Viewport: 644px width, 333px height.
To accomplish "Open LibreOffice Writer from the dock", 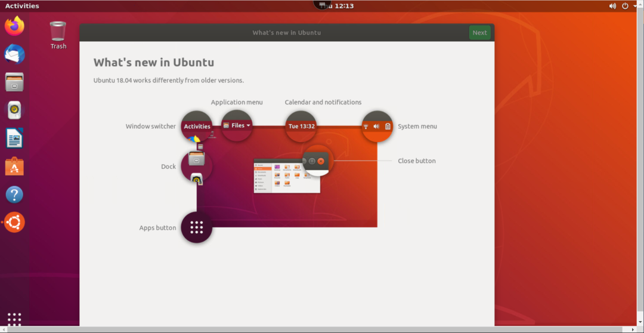I will click(x=14, y=138).
